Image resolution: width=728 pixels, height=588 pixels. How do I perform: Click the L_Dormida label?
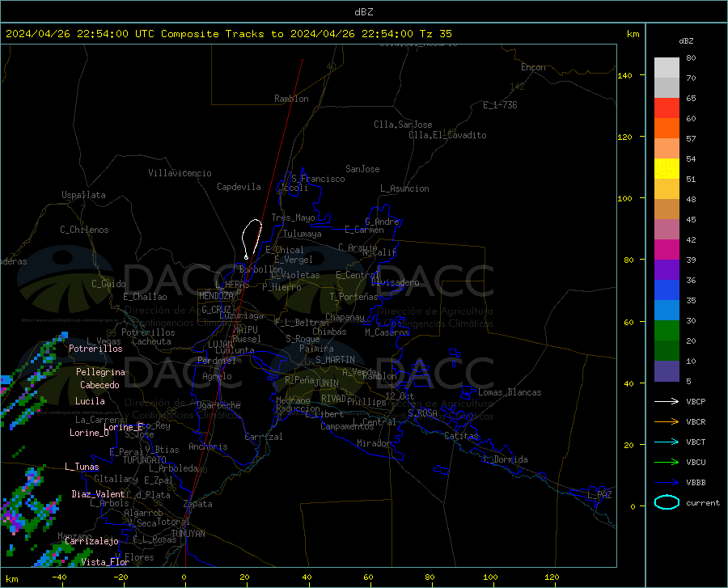pos(506,459)
